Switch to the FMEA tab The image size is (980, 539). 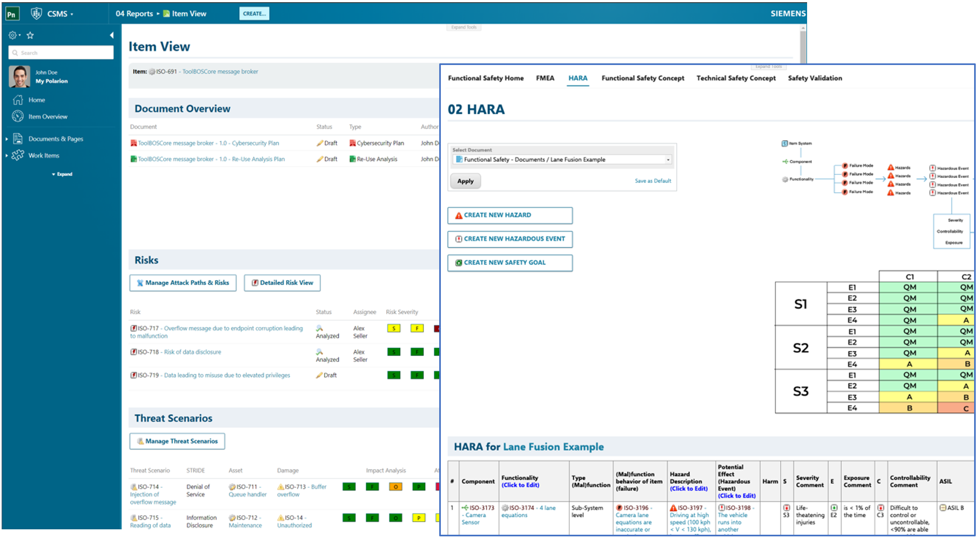pyautogui.click(x=545, y=78)
